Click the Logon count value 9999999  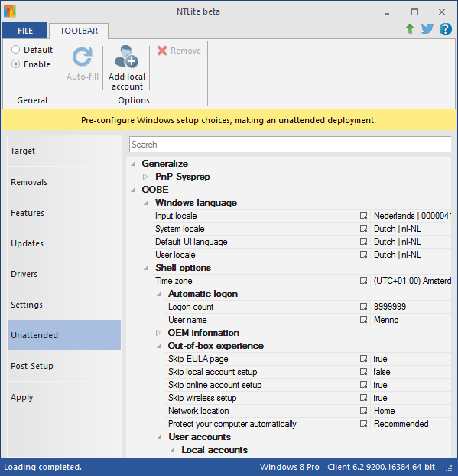[x=390, y=307]
